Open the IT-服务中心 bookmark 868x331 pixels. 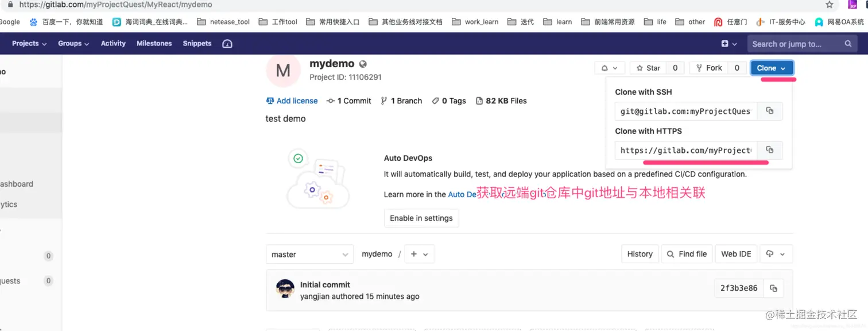780,22
